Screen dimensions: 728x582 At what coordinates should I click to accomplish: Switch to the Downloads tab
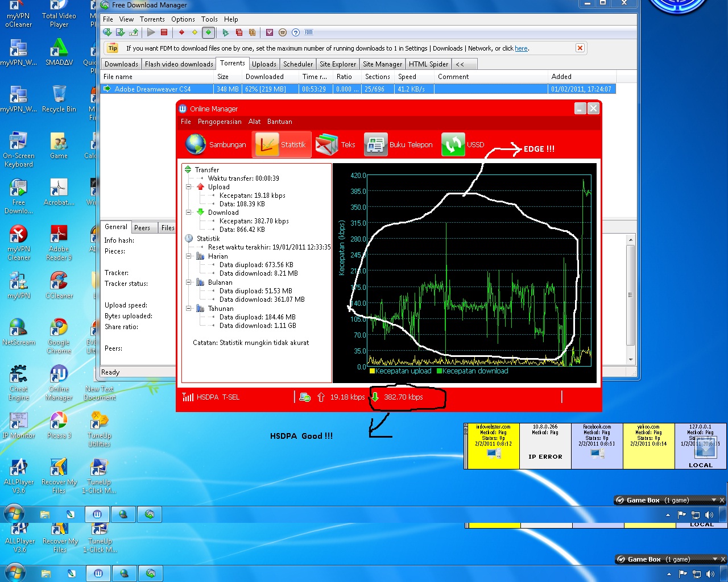tap(121, 64)
